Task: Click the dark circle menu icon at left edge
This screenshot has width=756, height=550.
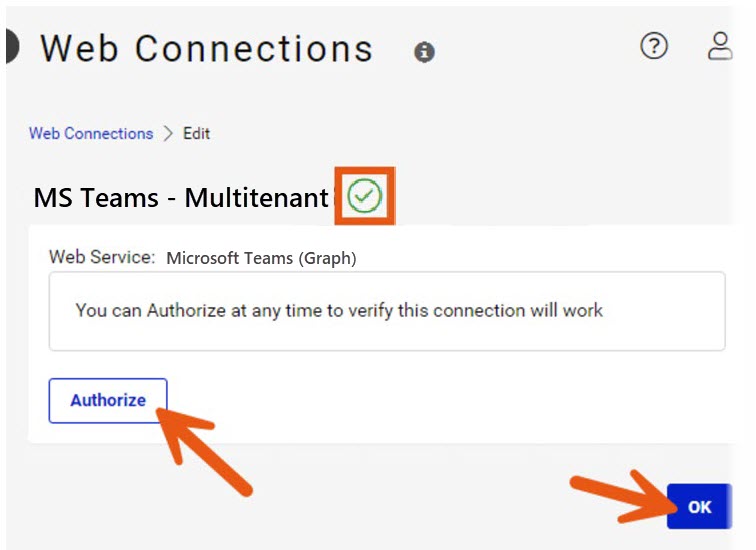Action: coord(12,46)
